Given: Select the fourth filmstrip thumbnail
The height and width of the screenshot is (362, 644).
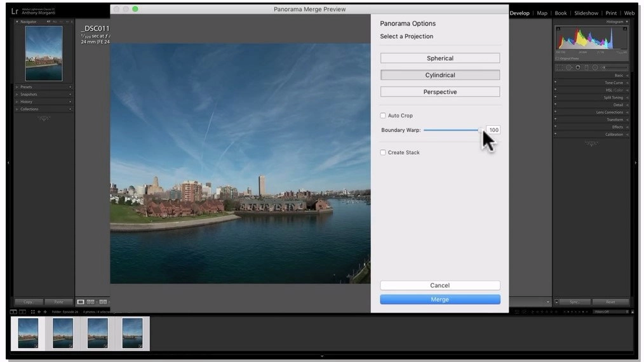Looking at the screenshot, I should pos(132,333).
